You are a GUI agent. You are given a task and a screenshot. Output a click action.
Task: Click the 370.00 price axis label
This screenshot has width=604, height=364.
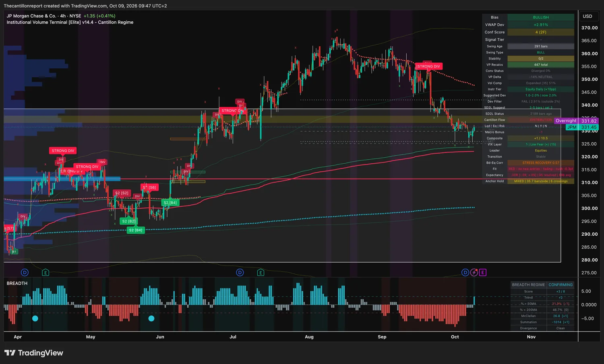point(590,28)
